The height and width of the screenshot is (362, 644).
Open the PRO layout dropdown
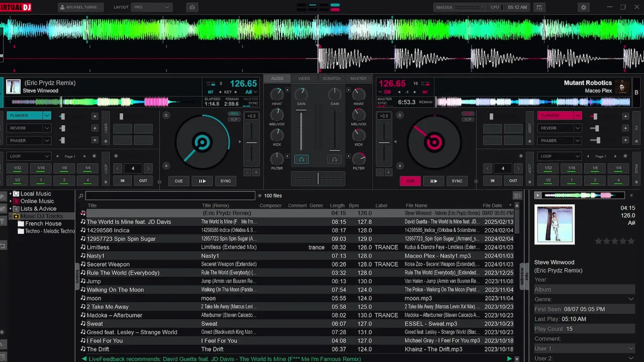(151, 8)
